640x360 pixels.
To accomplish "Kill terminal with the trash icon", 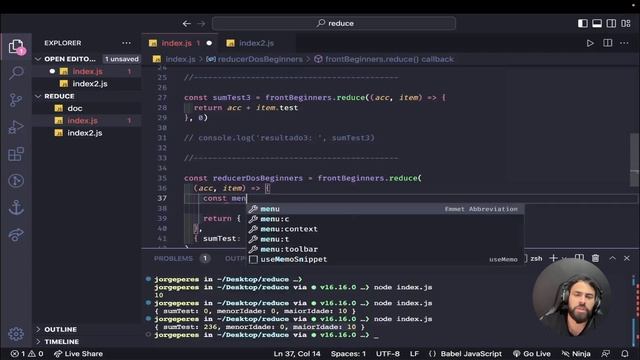I will 596,258.
